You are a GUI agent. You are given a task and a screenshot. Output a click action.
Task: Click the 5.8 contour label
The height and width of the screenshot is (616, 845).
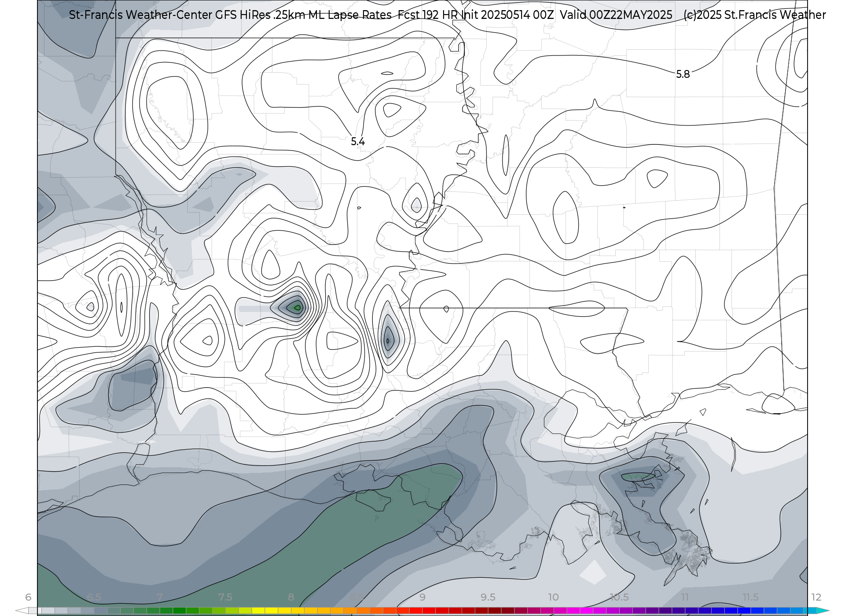[683, 74]
